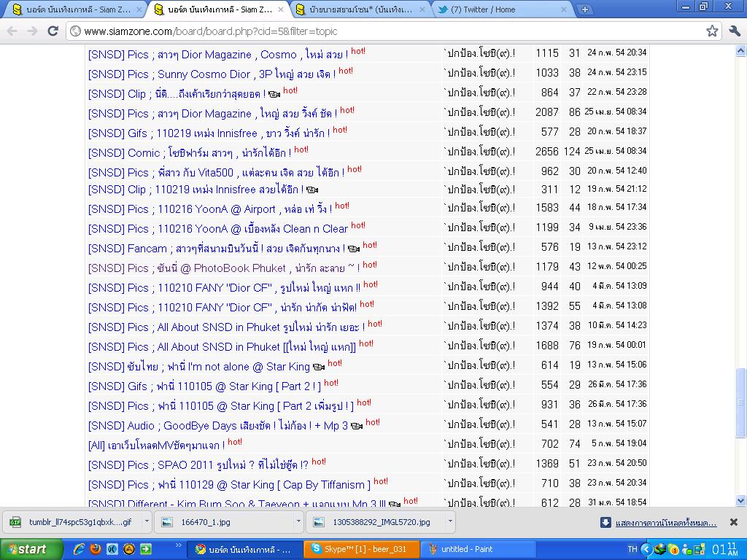Open Star King Cap By Tiffanism topic
The width and height of the screenshot is (747, 560).
pos(229,485)
